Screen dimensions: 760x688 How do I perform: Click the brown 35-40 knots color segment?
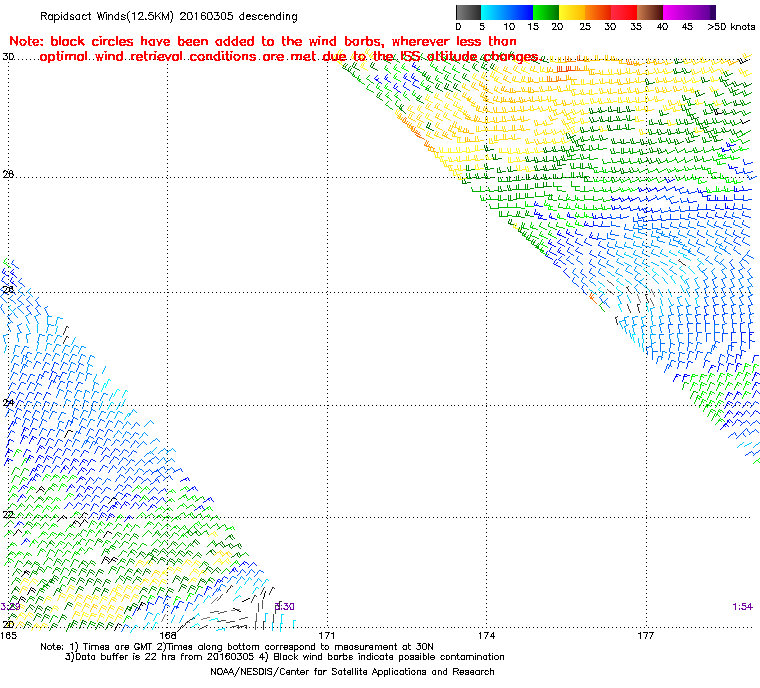(x=650, y=12)
